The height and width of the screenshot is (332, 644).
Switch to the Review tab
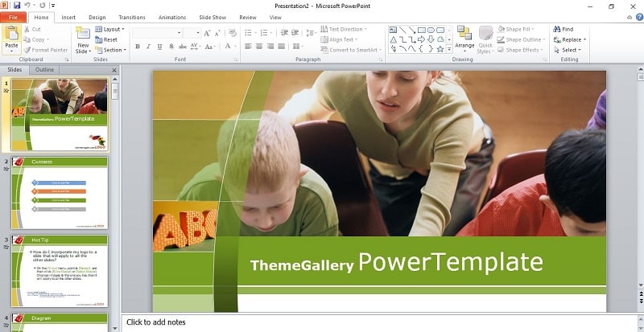click(248, 17)
